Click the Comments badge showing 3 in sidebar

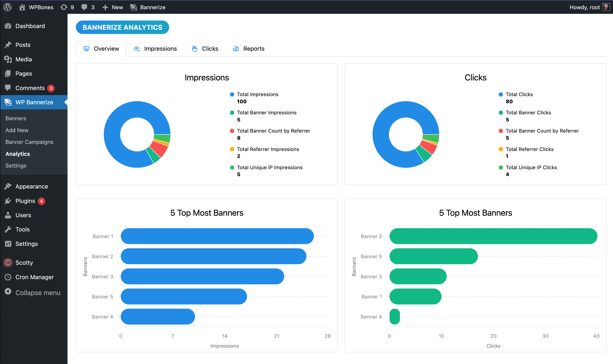click(51, 88)
